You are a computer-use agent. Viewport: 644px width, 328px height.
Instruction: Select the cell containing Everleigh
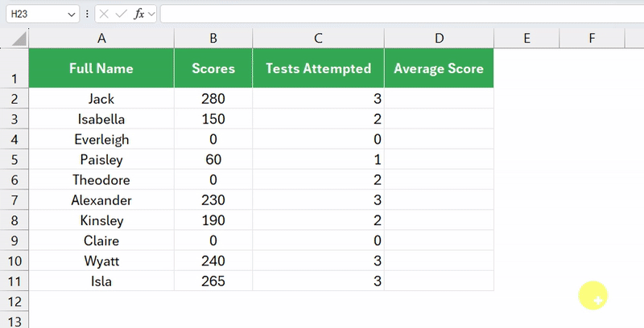tap(101, 139)
